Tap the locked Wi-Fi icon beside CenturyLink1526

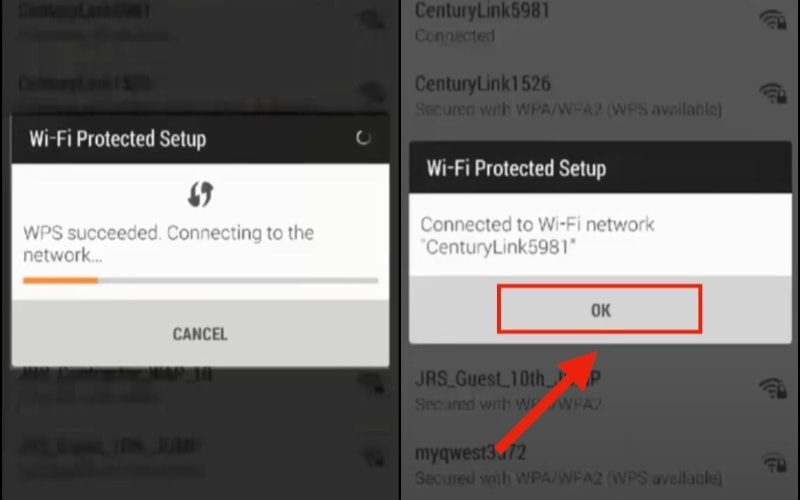pos(772,94)
